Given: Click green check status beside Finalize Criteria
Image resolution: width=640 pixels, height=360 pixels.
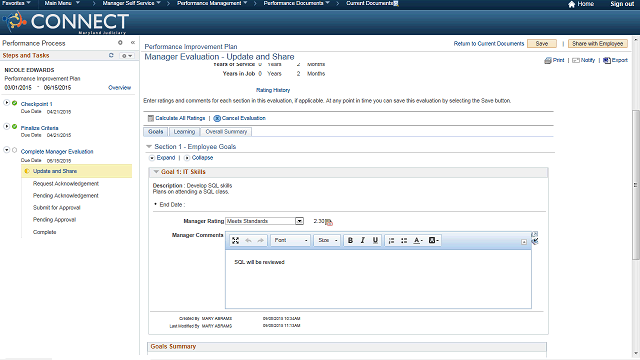Looking at the screenshot, I should pyautogui.click(x=15, y=127).
